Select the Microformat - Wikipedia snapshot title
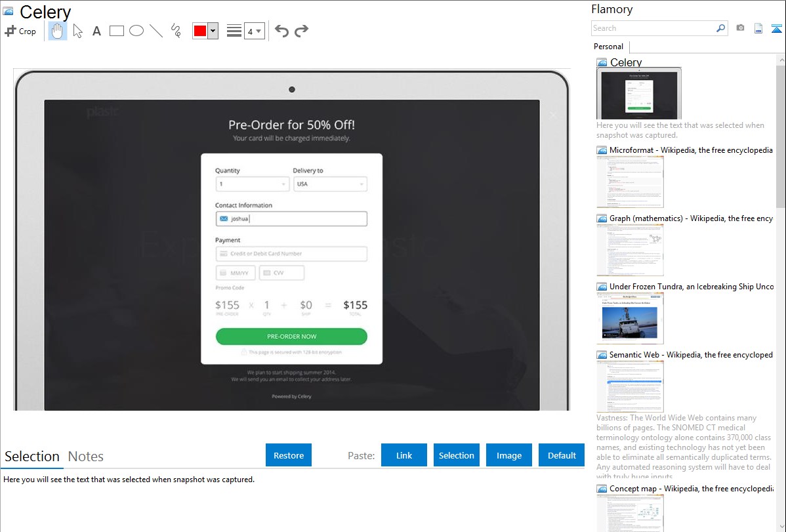This screenshot has width=786, height=532. (x=691, y=150)
